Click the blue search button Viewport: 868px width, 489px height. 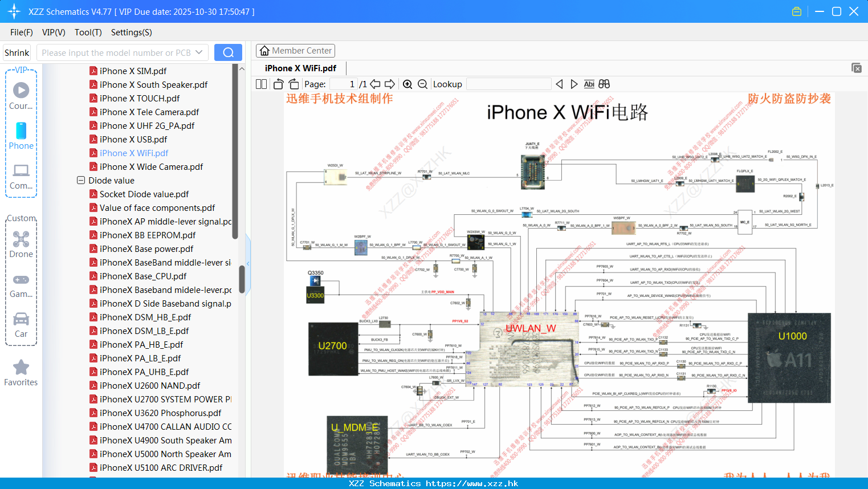pos(228,52)
